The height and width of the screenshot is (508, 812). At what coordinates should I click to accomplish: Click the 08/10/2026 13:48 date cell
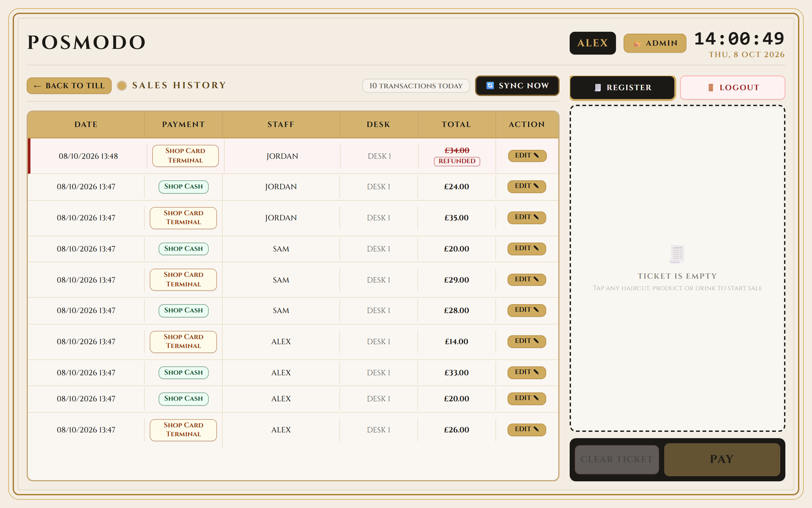point(88,156)
